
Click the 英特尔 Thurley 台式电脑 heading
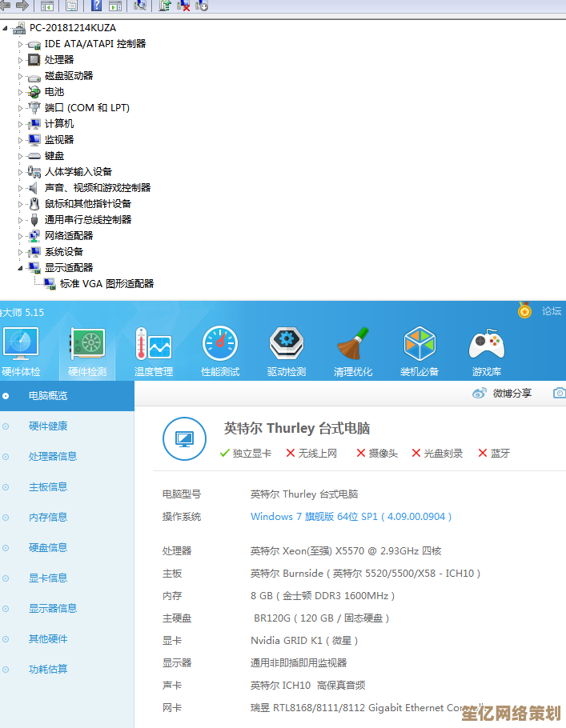pos(296,428)
